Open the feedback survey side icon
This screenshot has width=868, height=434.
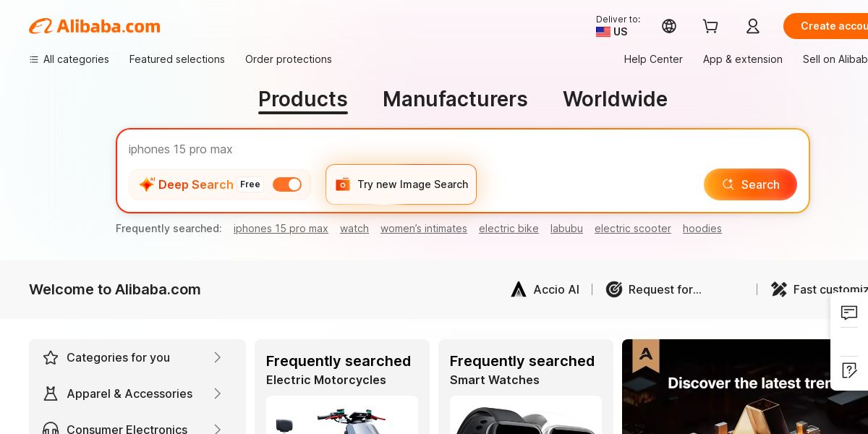849,370
